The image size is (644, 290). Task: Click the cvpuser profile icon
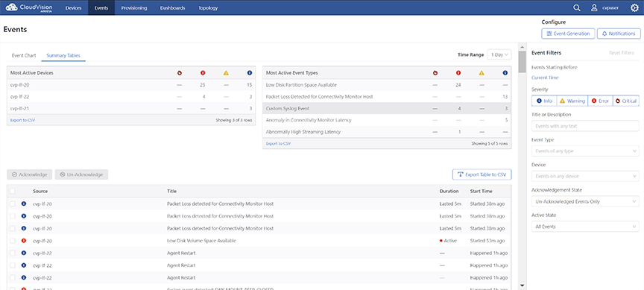[x=593, y=7]
